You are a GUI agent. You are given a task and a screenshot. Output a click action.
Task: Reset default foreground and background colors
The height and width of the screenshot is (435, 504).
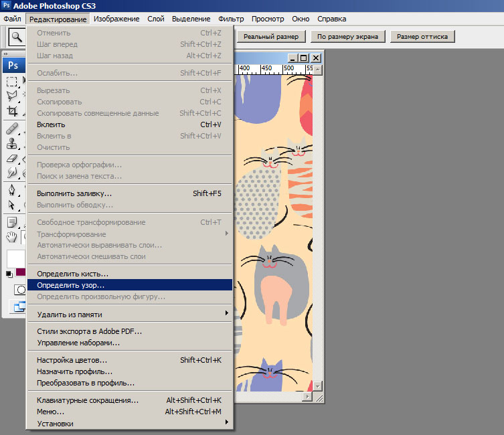pyautogui.click(x=9, y=274)
